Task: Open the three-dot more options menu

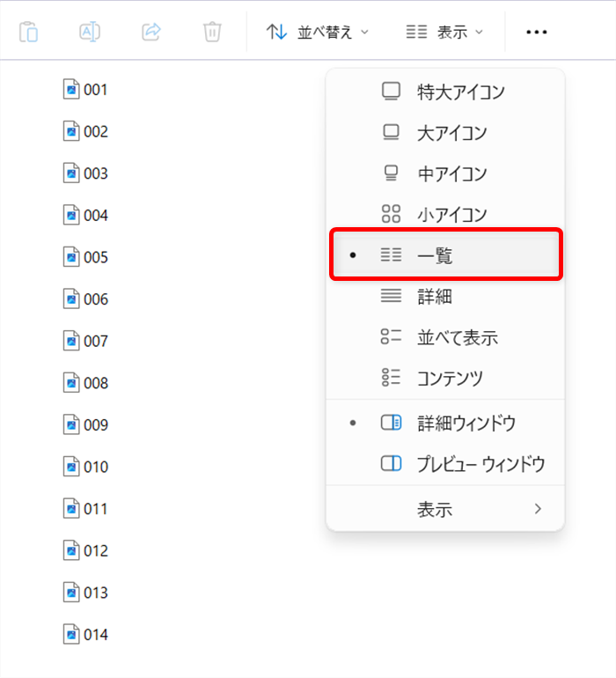Action: pos(537,32)
